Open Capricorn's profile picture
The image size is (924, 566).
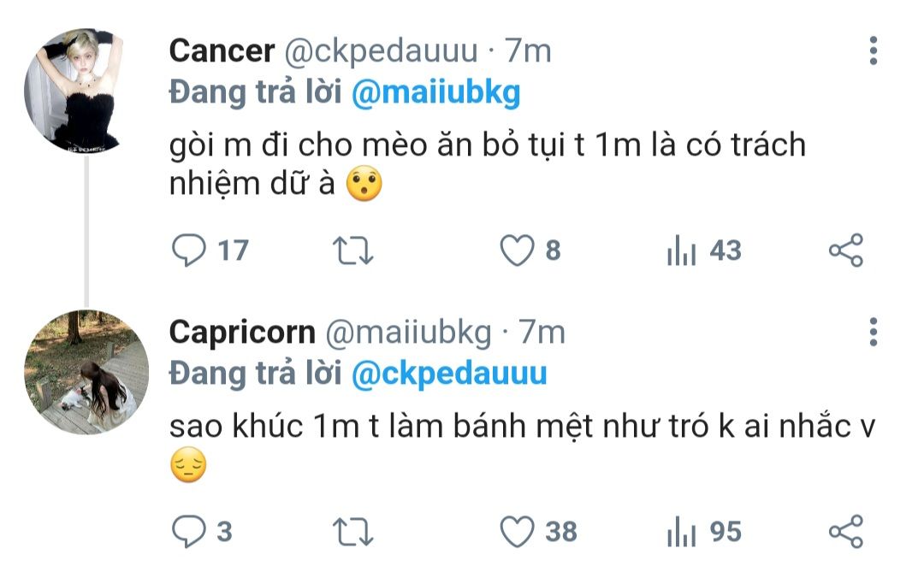[x=86, y=372]
